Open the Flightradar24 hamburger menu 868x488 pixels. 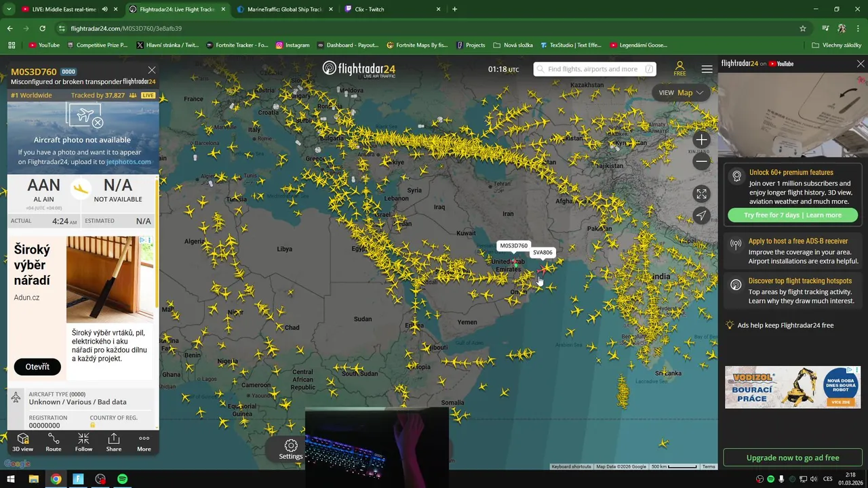pos(707,69)
